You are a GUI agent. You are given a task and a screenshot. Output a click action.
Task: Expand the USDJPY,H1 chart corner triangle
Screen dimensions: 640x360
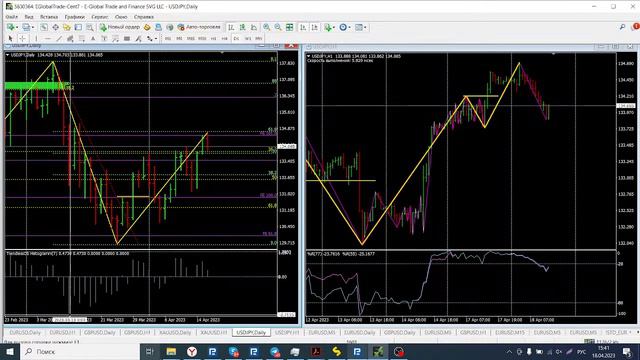[309, 56]
